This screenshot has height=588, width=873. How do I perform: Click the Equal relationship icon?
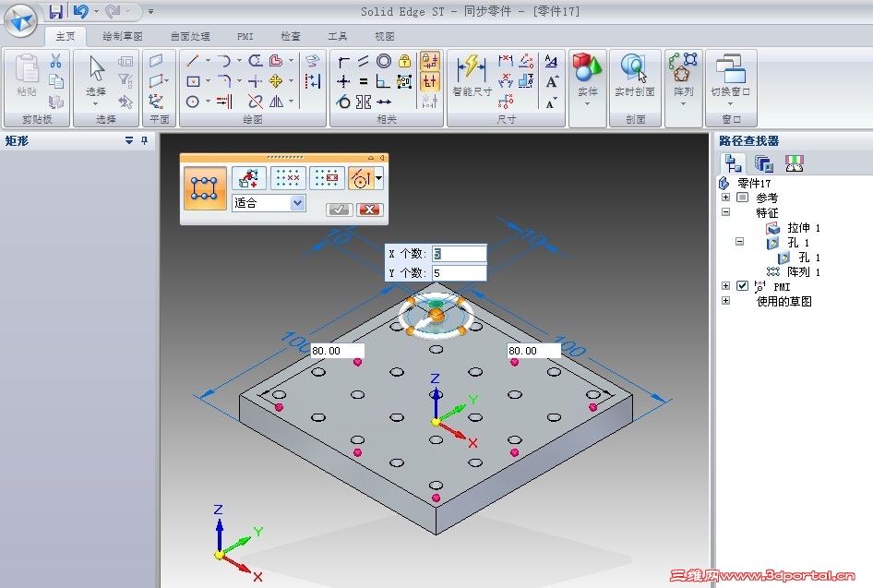click(364, 82)
